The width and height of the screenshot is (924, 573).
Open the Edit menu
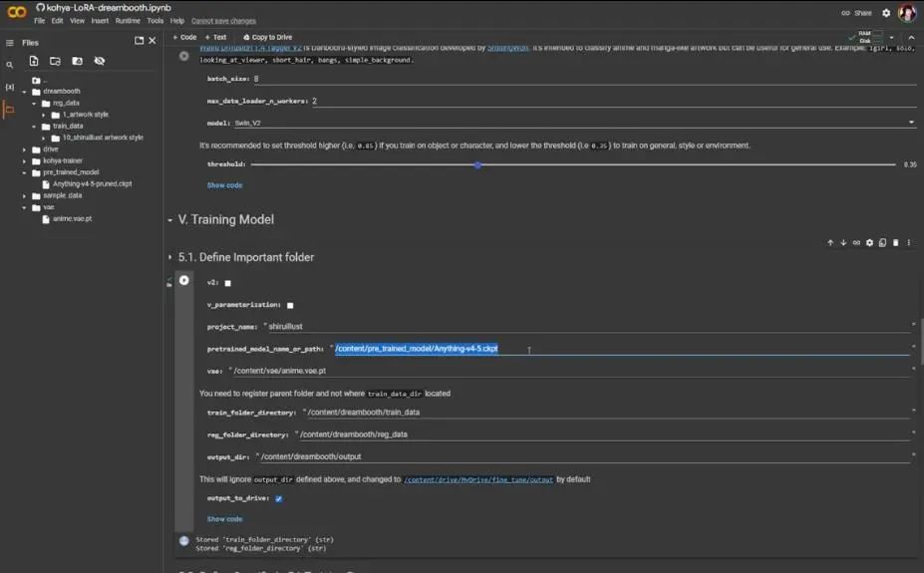(57, 21)
